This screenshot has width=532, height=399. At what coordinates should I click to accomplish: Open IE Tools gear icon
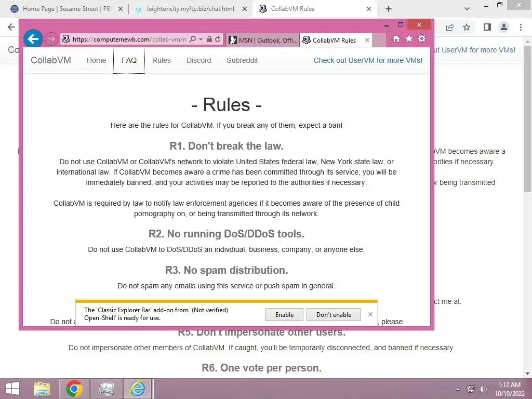(x=422, y=38)
